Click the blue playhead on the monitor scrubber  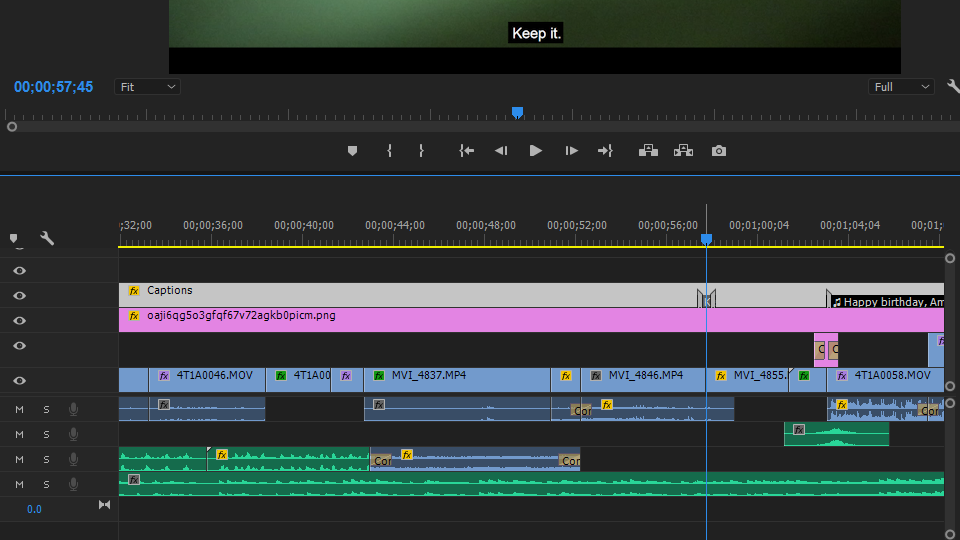point(517,113)
